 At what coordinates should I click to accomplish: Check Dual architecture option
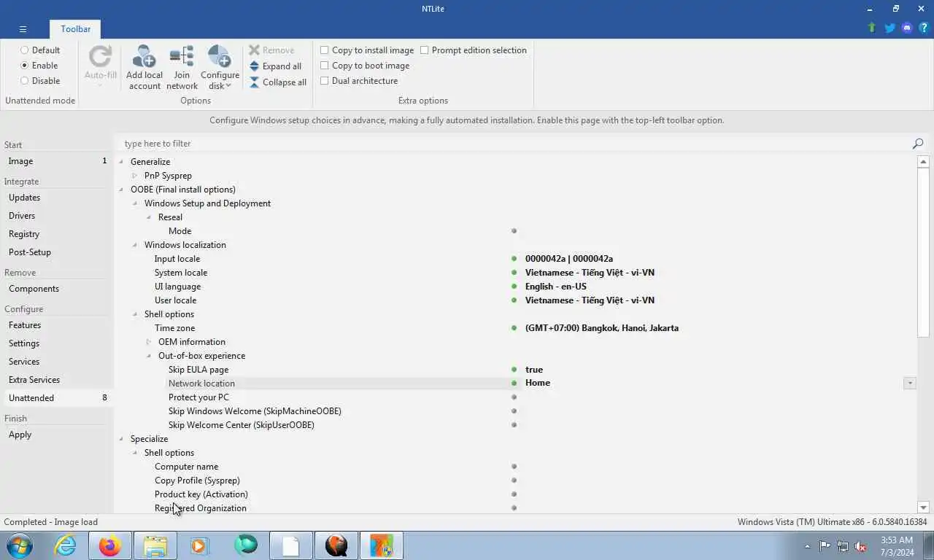click(x=325, y=81)
